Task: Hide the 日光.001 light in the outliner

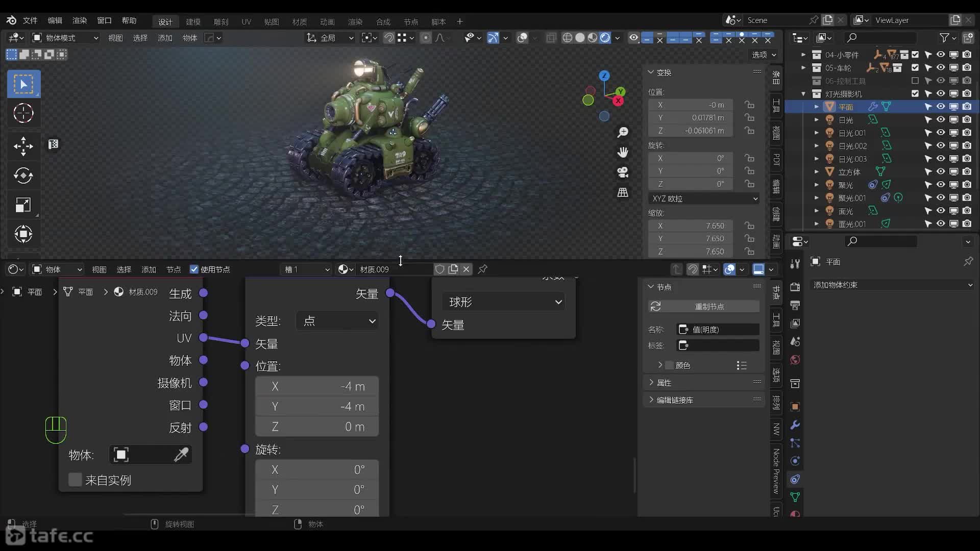Action: click(x=940, y=133)
